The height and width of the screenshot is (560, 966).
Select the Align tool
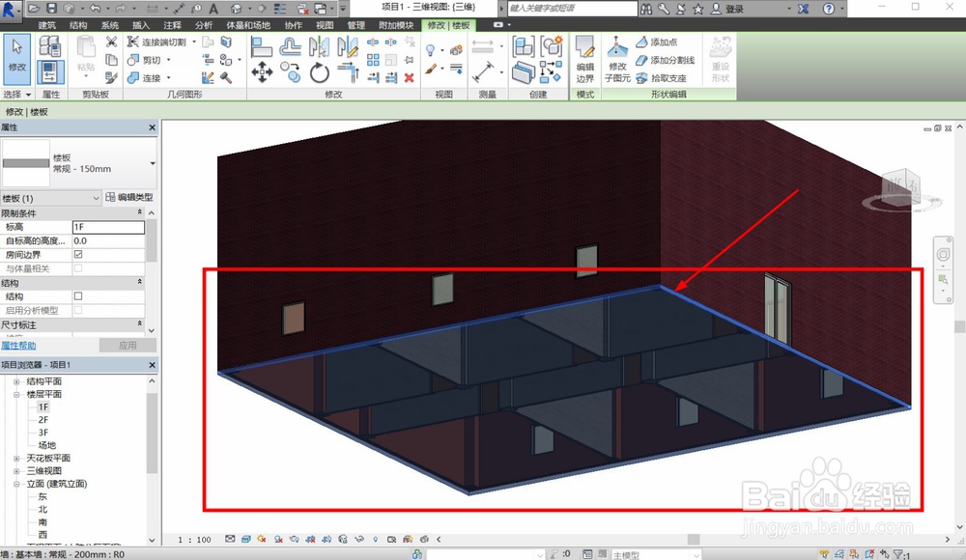(x=262, y=46)
